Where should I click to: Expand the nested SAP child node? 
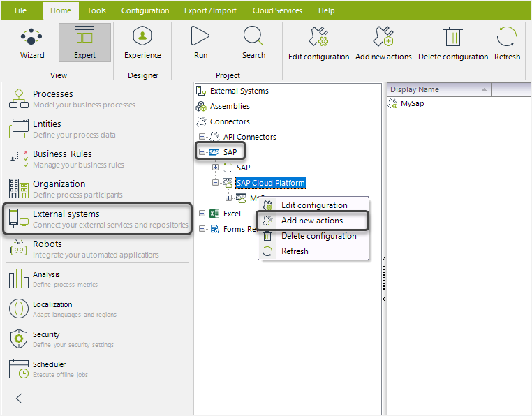pos(215,168)
